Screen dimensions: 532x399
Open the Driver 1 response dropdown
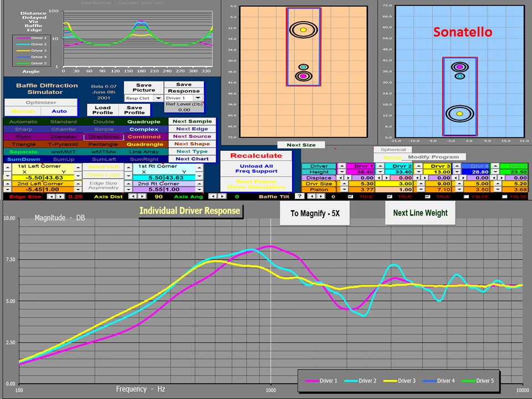(x=198, y=98)
